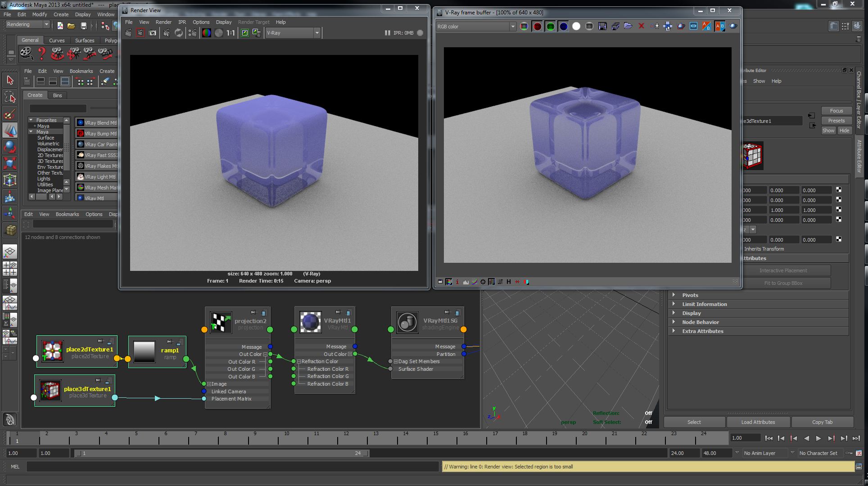Click track mouse while rendering icon
Screen dimensions: 868x486
(668, 27)
